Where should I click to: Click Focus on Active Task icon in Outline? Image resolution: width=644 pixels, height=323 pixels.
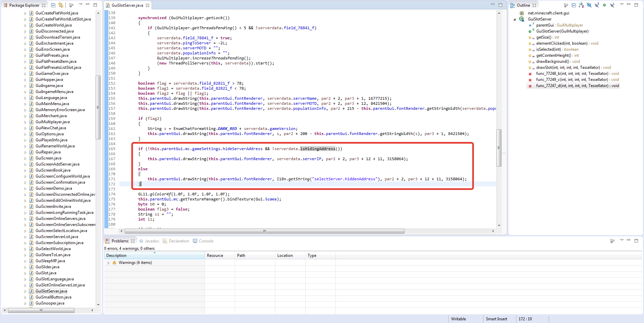pyautogui.click(x=566, y=5)
